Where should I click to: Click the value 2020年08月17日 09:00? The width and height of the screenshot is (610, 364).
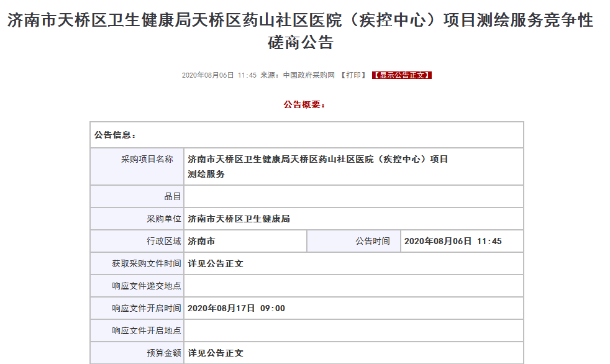[x=237, y=308]
